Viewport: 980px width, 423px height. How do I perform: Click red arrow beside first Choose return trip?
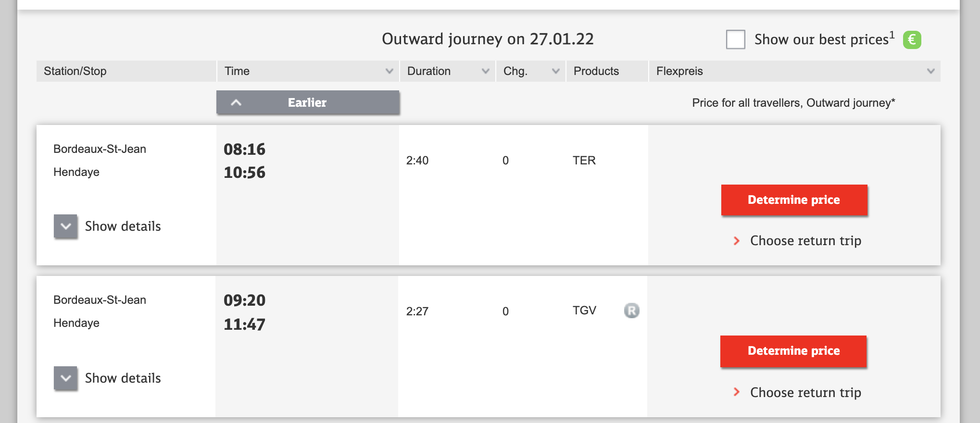[736, 241]
